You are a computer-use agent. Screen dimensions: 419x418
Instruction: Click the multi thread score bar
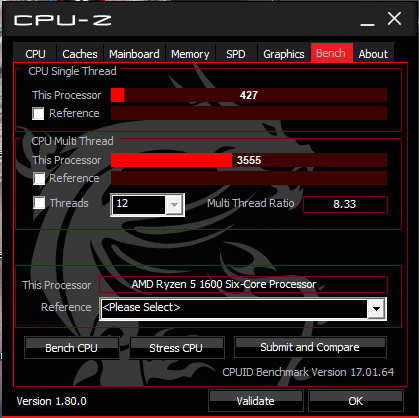click(249, 160)
